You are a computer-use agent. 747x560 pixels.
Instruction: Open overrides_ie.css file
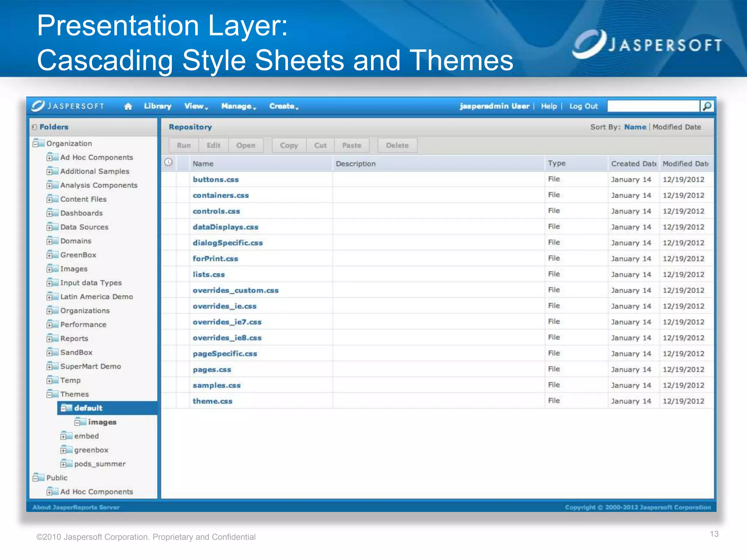tap(224, 306)
